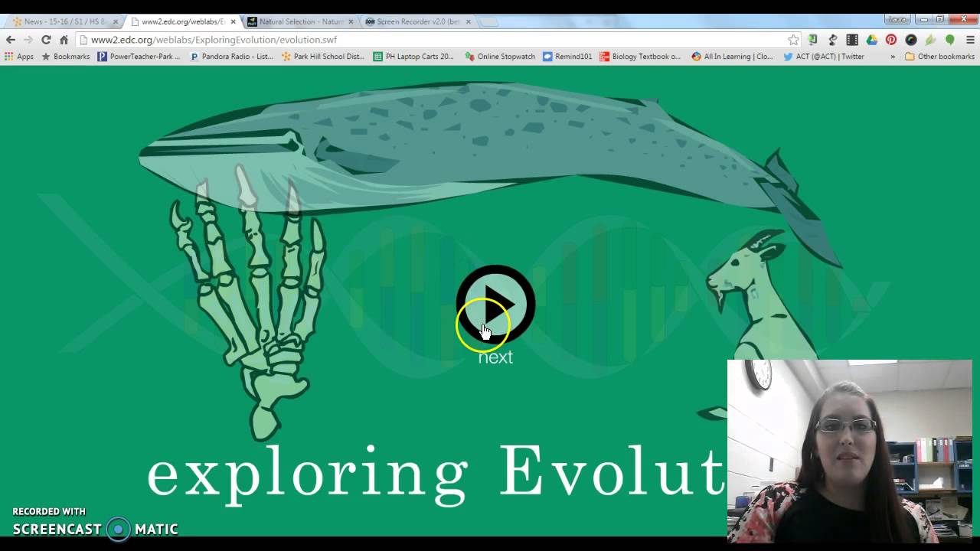Open the film strip extension icon
This screenshot has width=980, height=551.
(x=852, y=40)
